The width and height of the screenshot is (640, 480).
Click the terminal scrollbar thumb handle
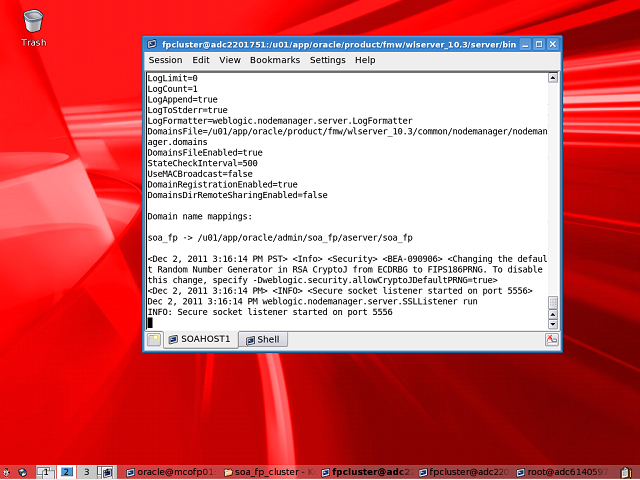click(553, 302)
